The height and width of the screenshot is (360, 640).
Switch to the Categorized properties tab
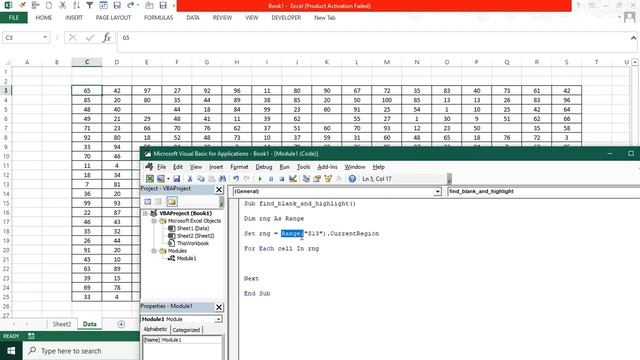[186, 330]
